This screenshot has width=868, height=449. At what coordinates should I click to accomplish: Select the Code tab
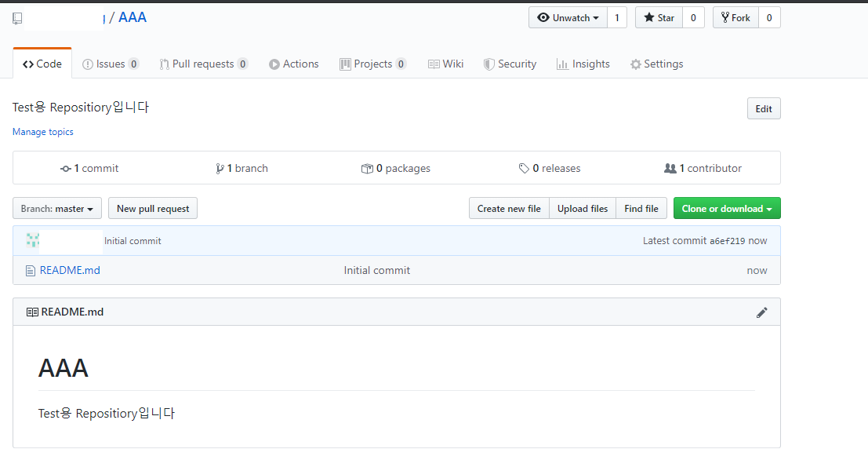point(42,64)
